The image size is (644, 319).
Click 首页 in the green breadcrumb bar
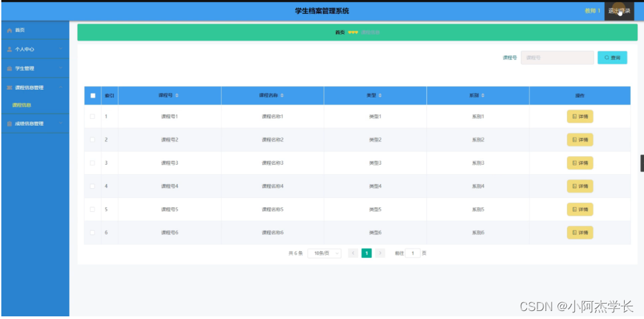pos(340,33)
